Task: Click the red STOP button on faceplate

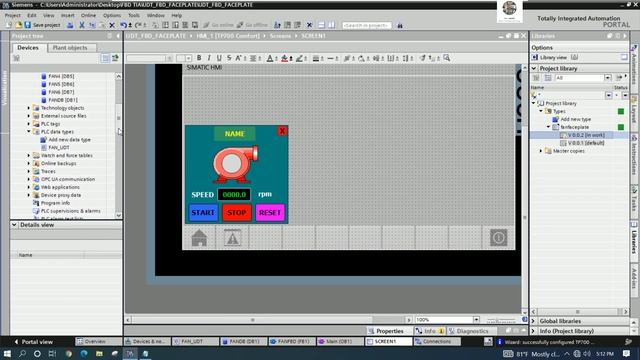Action: pyautogui.click(x=237, y=213)
